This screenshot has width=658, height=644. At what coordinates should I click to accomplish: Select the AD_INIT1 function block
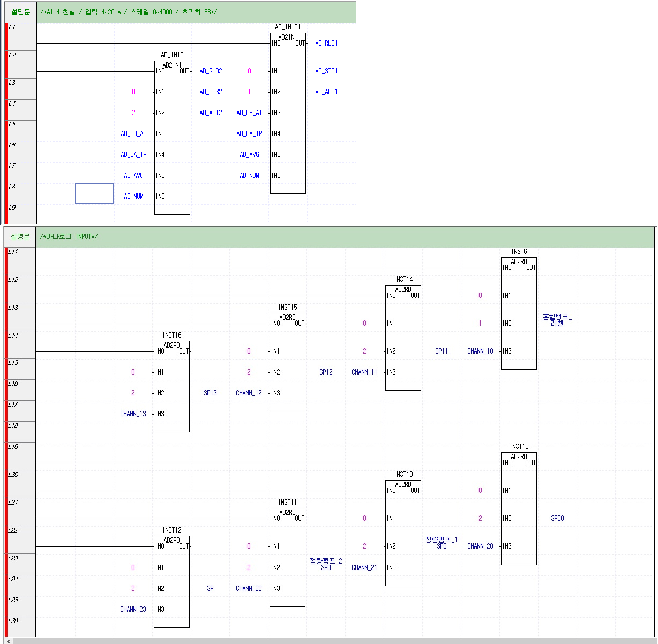pyautogui.click(x=288, y=113)
